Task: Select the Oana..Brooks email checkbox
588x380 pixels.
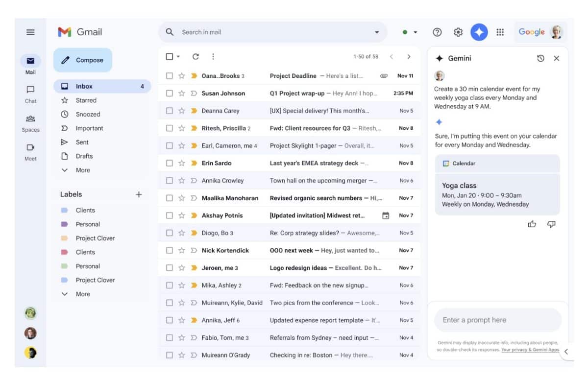Action: point(169,76)
